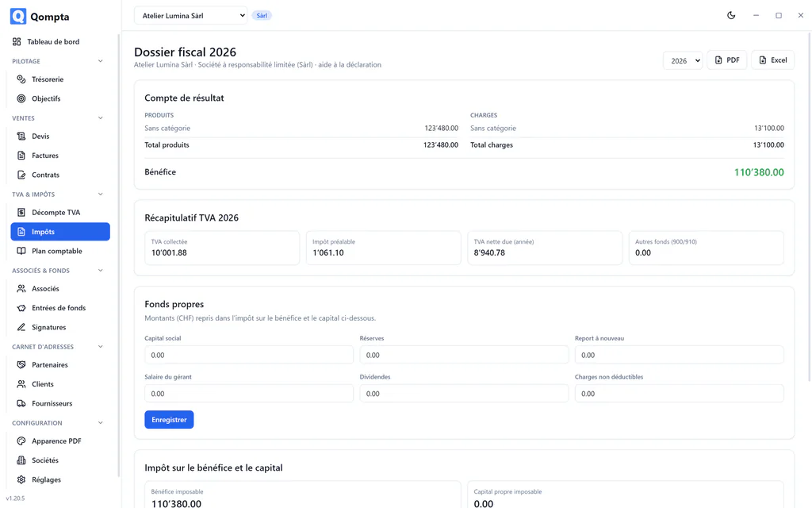Viewport: 812px width, 508px height.
Task: Open the Tableau de bord page
Action: 60,41
